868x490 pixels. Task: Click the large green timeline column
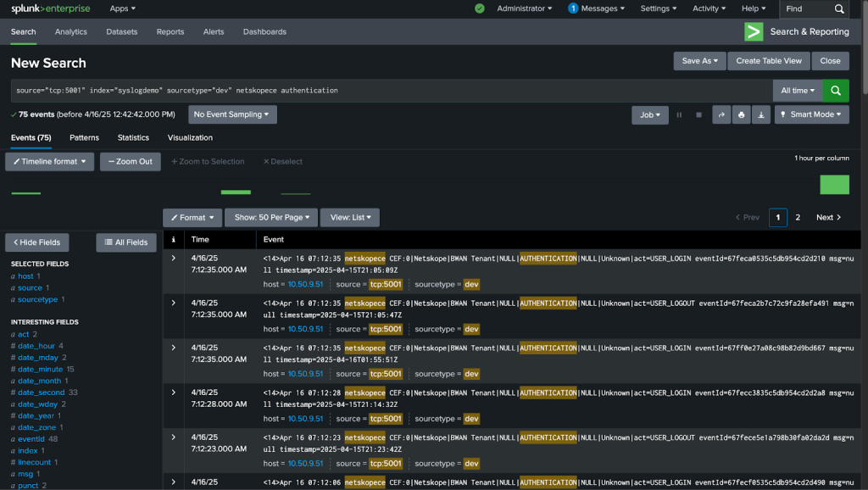point(834,185)
